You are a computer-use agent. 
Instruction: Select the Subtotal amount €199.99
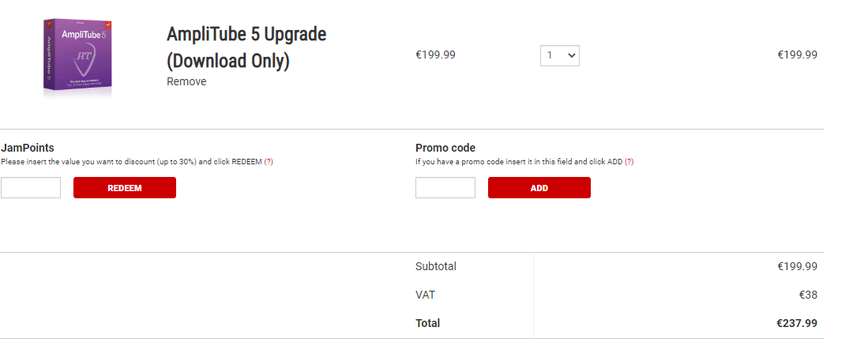click(797, 266)
